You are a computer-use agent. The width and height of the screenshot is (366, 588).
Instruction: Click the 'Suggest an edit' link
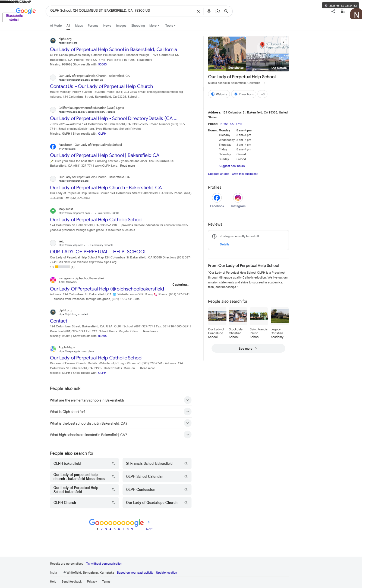click(219, 174)
